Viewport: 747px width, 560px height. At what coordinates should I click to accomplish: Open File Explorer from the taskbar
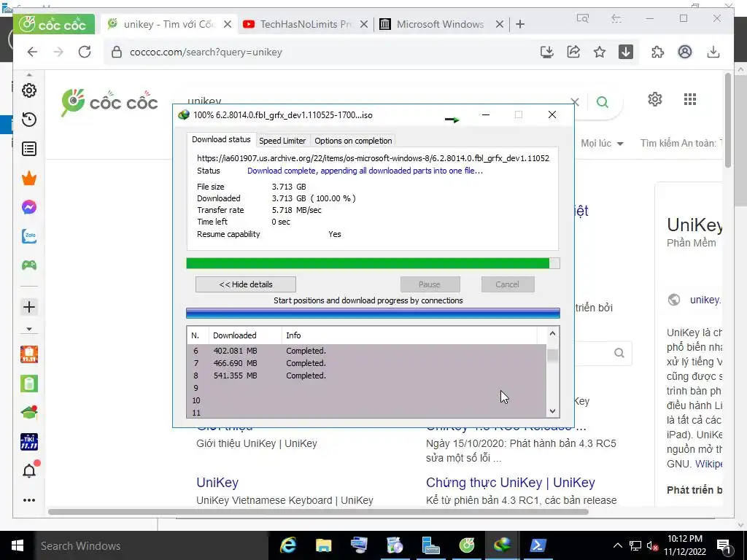click(x=323, y=545)
